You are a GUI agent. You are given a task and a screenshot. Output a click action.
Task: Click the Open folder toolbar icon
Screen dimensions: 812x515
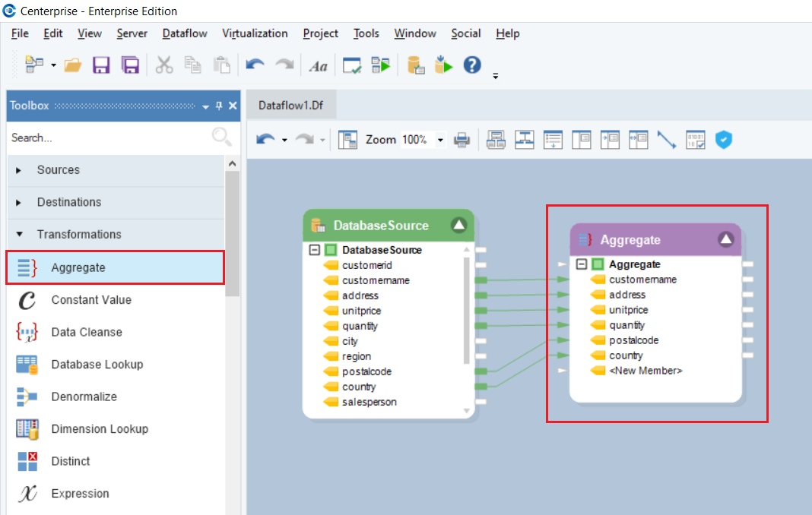click(x=73, y=65)
